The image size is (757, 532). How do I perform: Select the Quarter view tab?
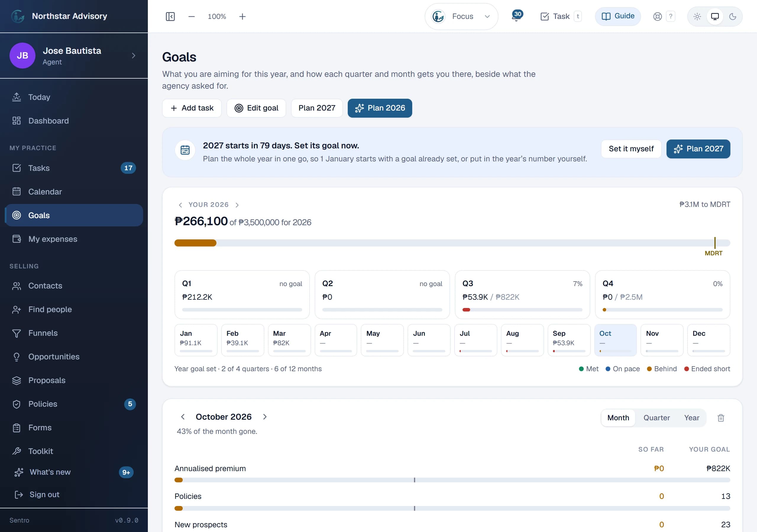pos(656,418)
